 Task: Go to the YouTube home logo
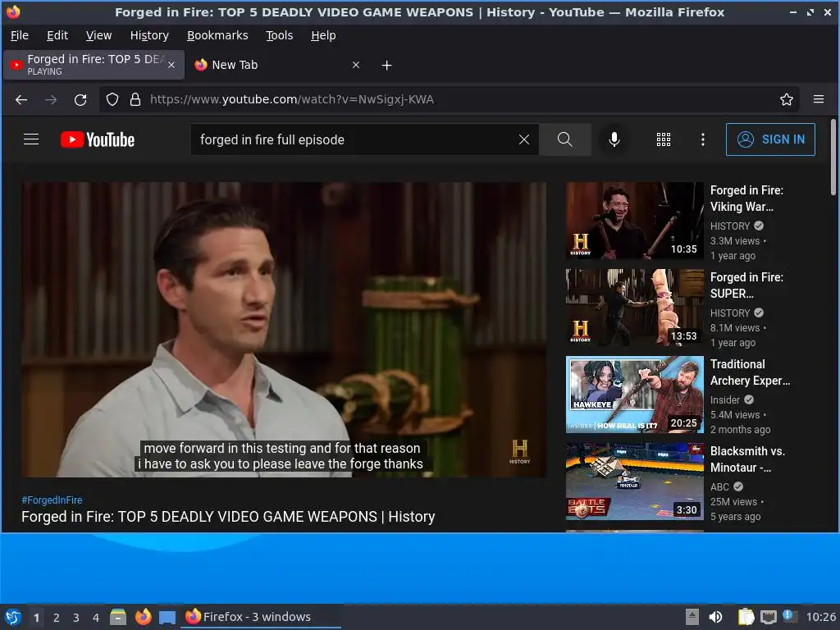click(x=98, y=139)
